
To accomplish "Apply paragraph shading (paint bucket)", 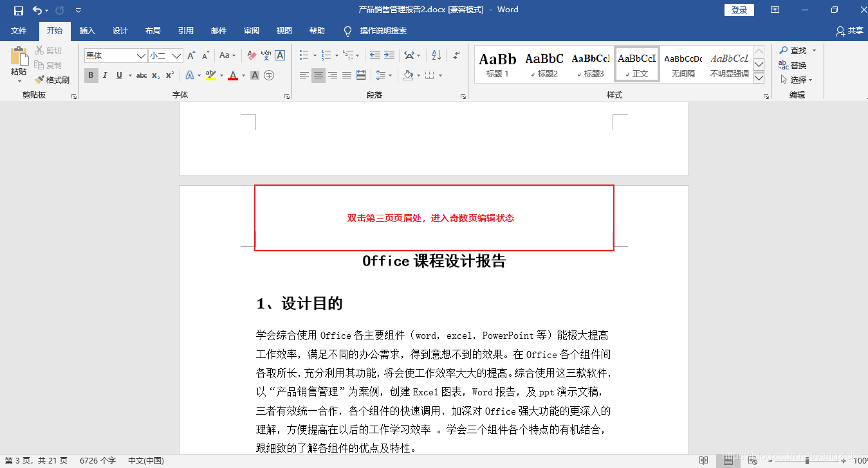I will tap(407, 75).
